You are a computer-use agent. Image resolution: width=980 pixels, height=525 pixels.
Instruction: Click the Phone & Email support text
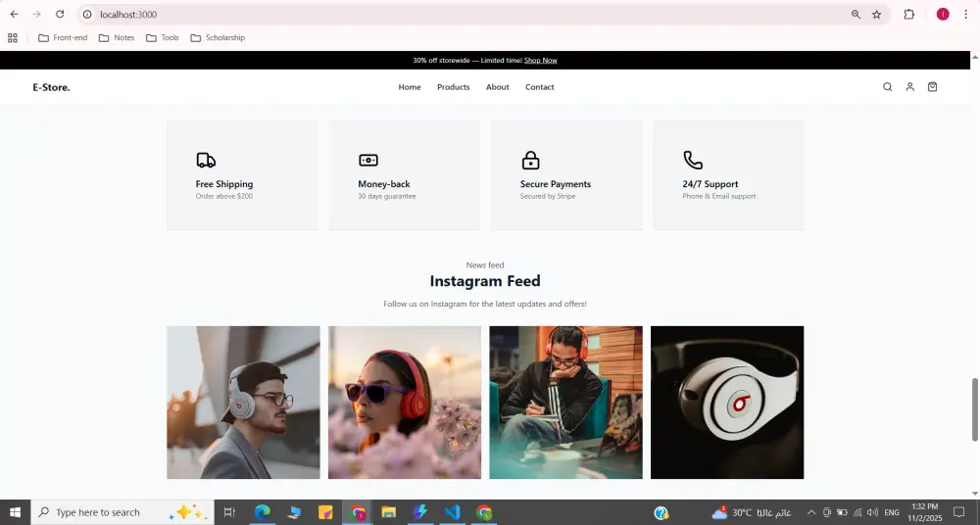(x=718, y=196)
